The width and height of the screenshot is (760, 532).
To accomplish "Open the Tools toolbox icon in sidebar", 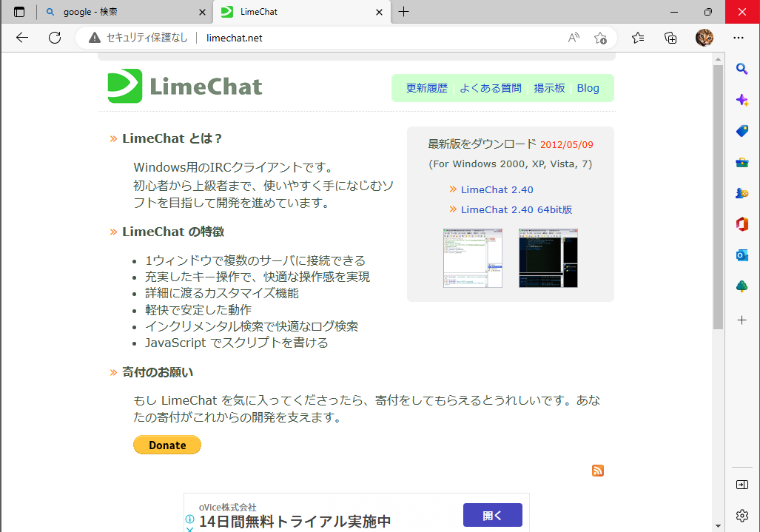I will coord(742,161).
